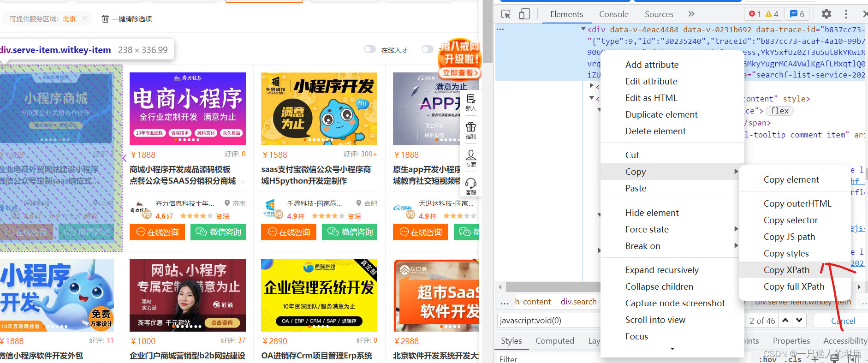Select Cut in context menu

[x=672, y=155]
